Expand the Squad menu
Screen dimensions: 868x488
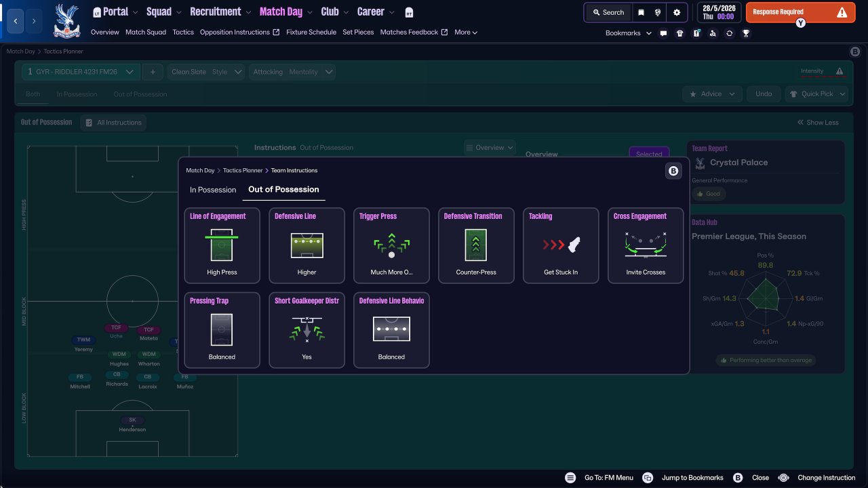(164, 12)
